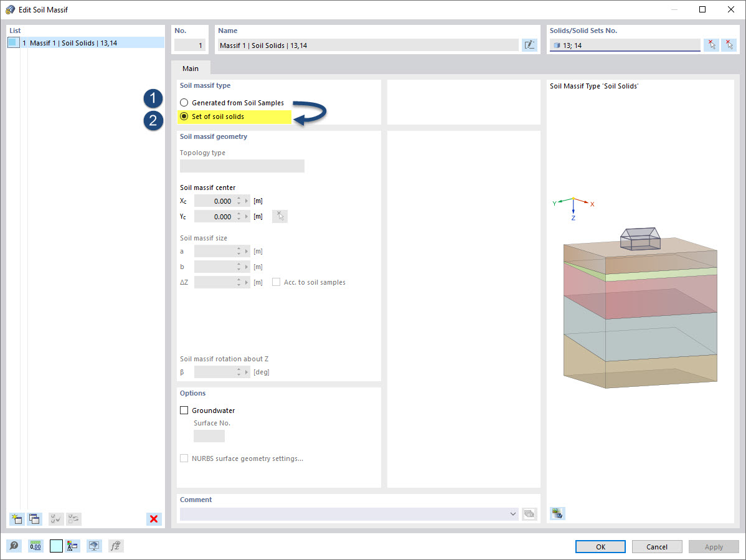Click the Xc value field 0.000

pyautogui.click(x=215, y=201)
